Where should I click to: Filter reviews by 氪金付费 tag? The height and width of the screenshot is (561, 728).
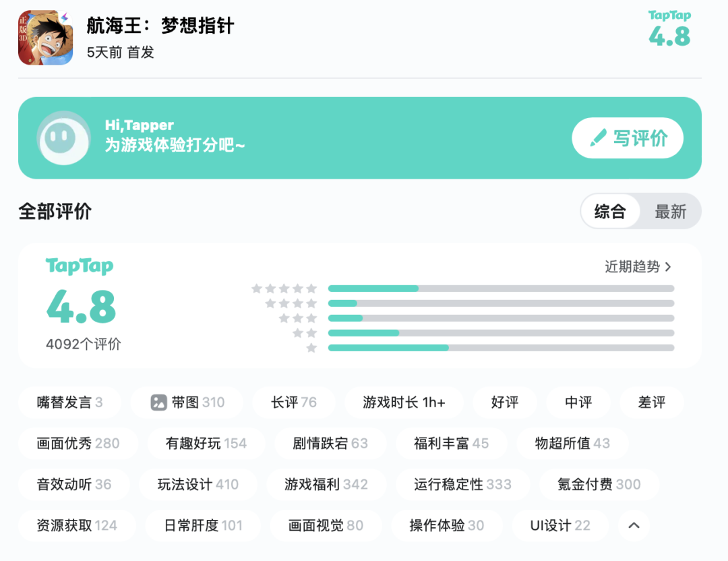(599, 484)
